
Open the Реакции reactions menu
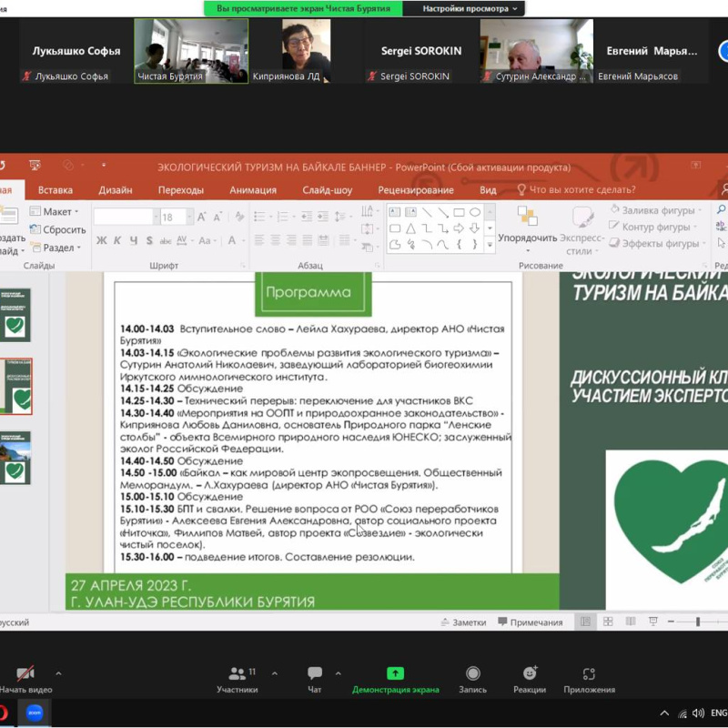pyautogui.click(x=529, y=674)
